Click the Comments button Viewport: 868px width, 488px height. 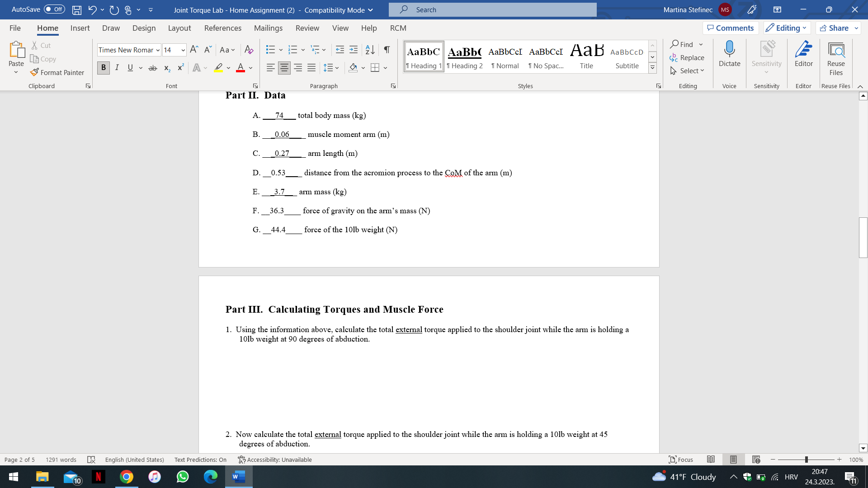(x=730, y=28)
